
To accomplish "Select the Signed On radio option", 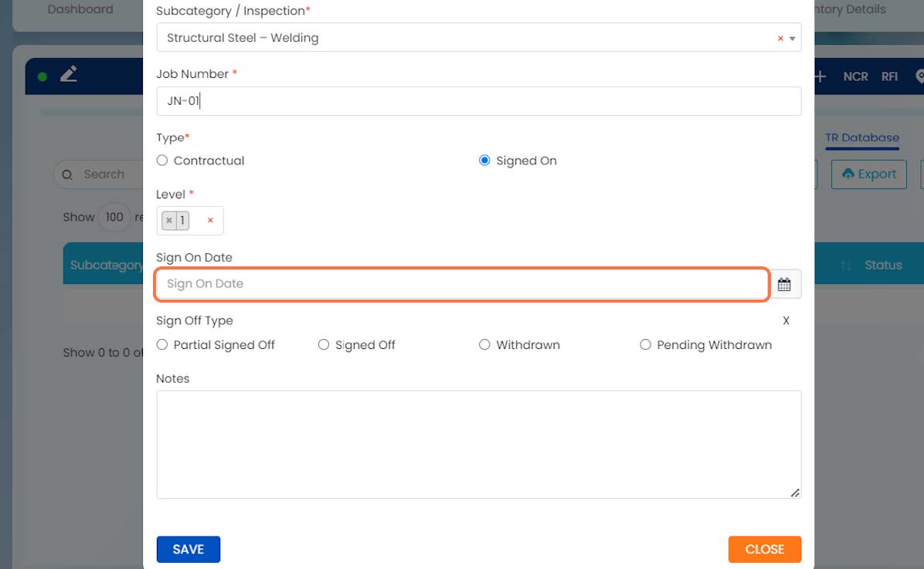I will (484, 161).
